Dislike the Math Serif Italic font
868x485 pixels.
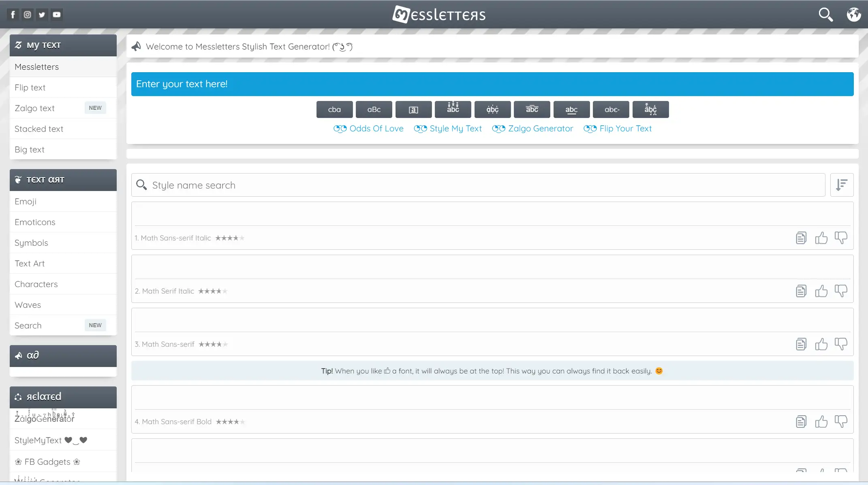(x=841, y=291)
